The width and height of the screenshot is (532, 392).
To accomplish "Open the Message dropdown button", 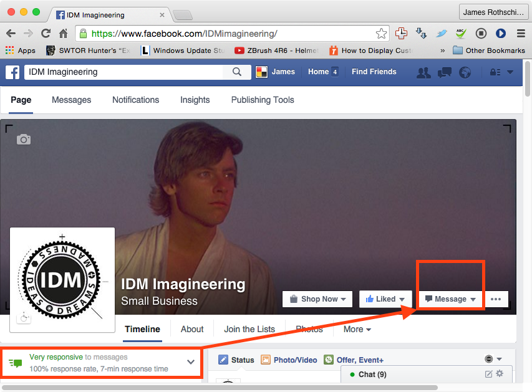I will (450, 299).
